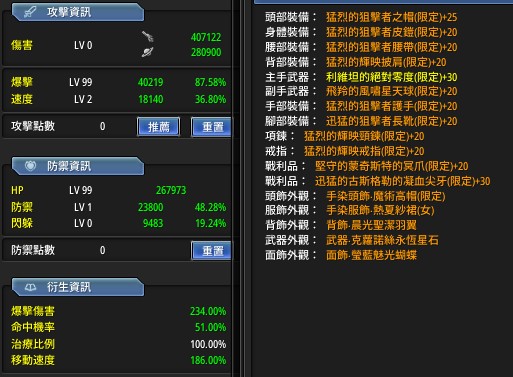
Task: Click trophy 迅猛的古斯格勒的凝血尖牙(限定)+30
Action: click(403, 181)
